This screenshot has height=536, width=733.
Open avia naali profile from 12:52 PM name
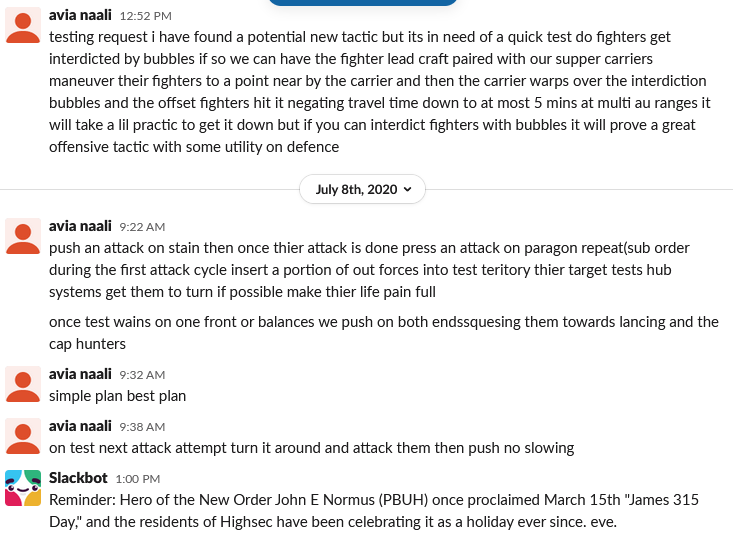coord(80,15)
